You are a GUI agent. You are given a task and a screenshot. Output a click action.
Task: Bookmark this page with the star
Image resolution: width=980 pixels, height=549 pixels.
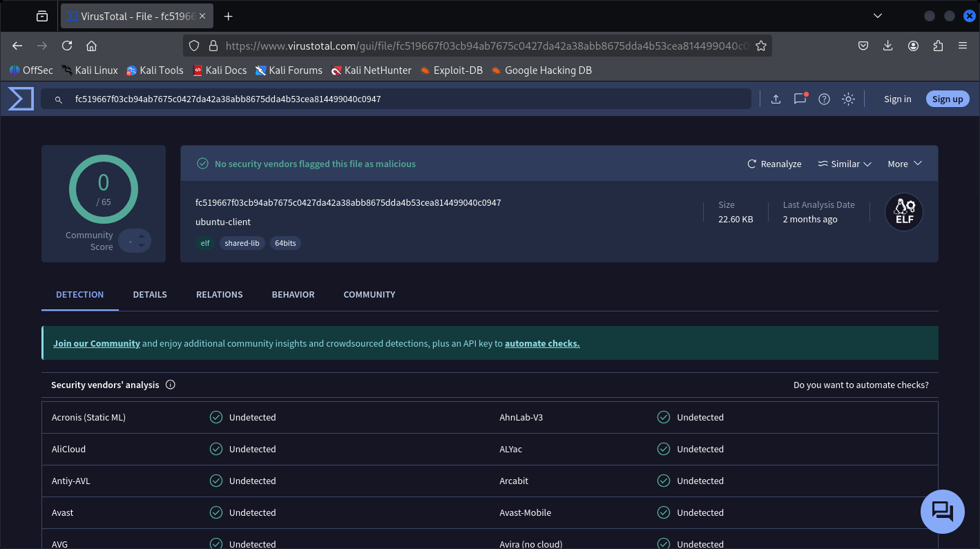coord(760,46)
